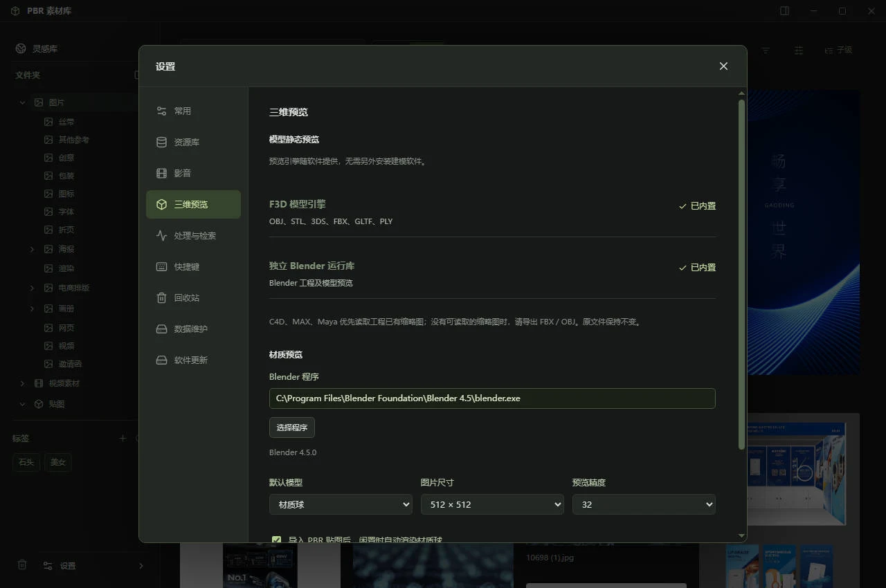
Task: Add a new tag with plus icon
Action: tap(123, 438)
